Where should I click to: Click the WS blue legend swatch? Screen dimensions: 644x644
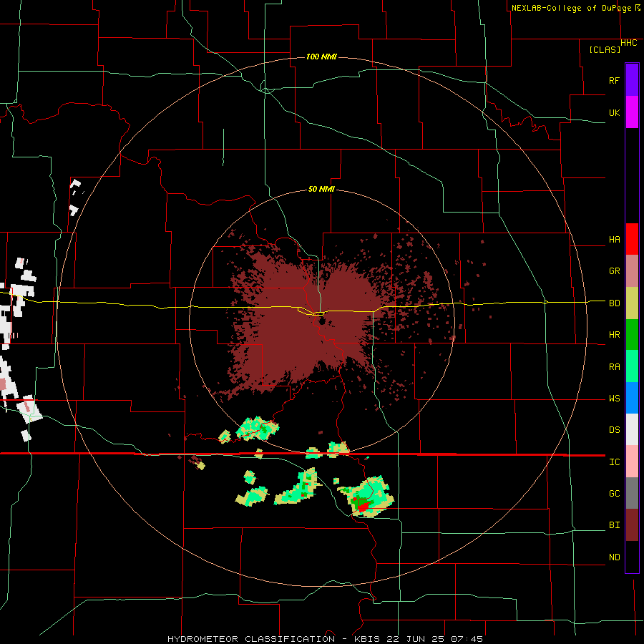point(632,398)
